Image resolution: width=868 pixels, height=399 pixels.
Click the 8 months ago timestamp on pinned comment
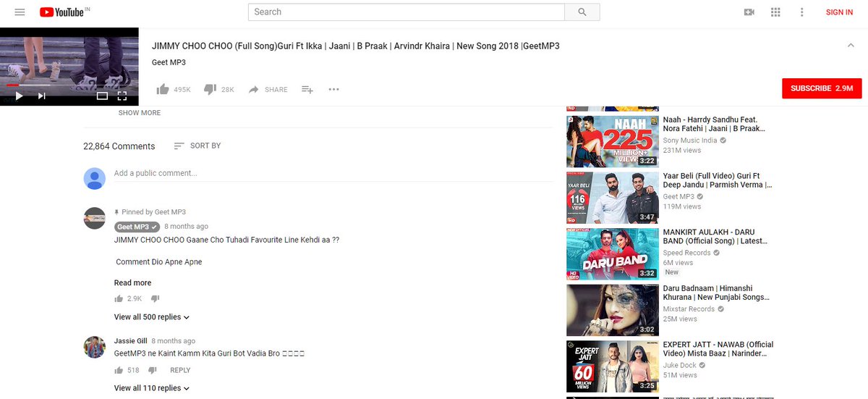pyautogui.click(x=186, y=227)
